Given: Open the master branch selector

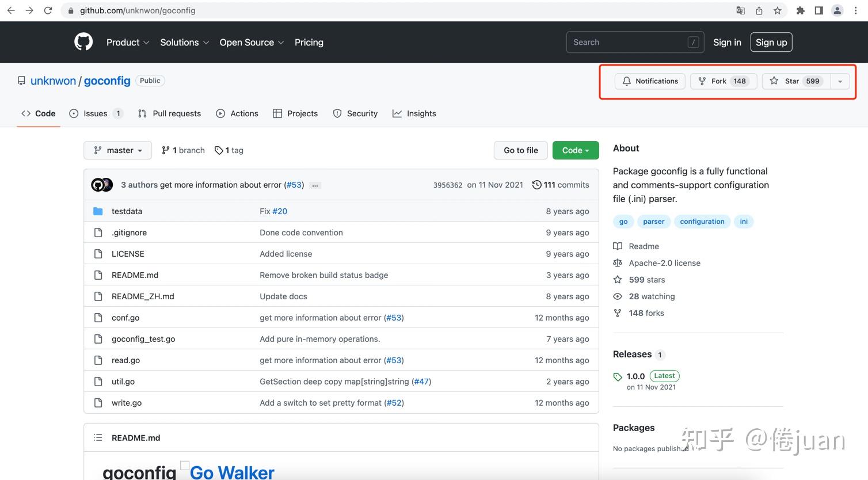Looking at the screenshot, I should [x=118, y=150].
